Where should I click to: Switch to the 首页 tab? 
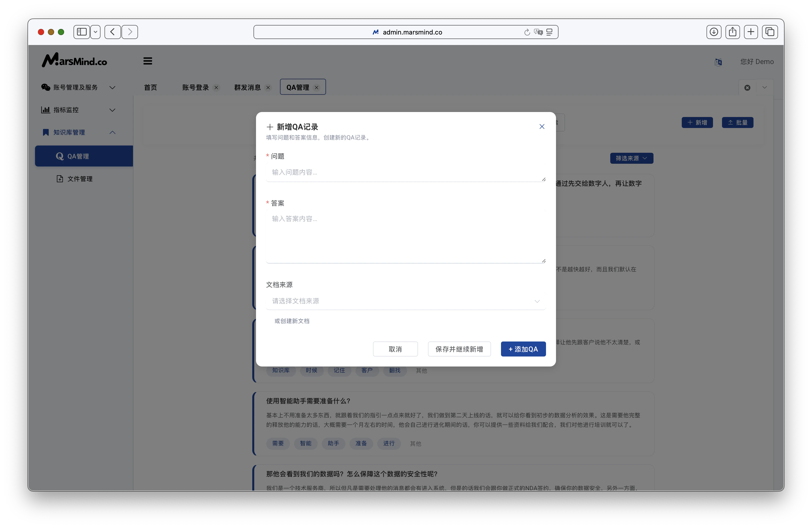click(x=150, y=87)
